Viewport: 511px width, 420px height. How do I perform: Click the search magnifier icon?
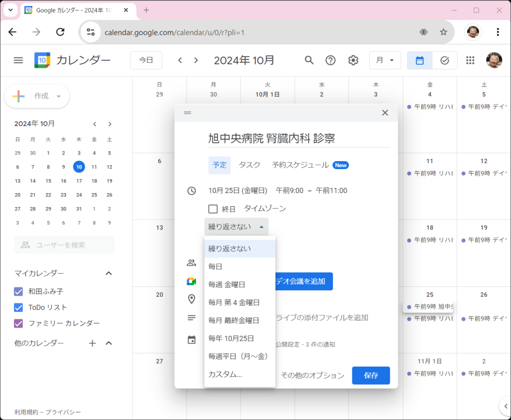tap(309, 60)
